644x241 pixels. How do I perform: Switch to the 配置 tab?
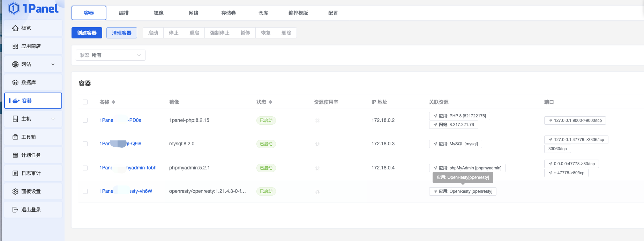333,13
